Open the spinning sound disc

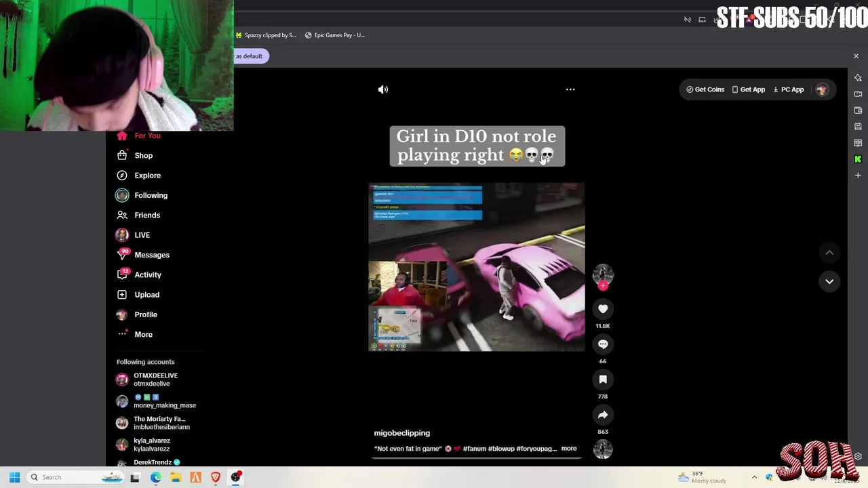pos(603,449)
